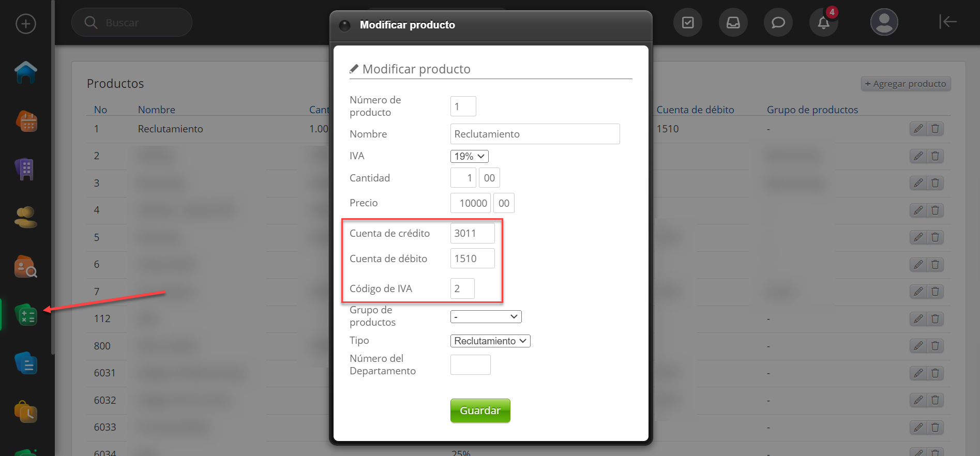Open the IVA 19% dropdown

click(x=469, y=156)
